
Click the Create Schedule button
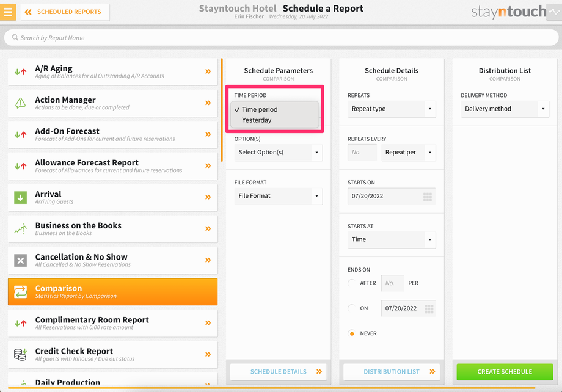(x=505, y=372)
